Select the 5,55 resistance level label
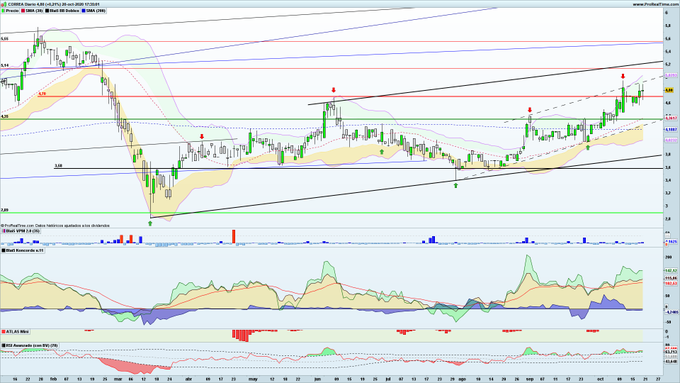This screenshot has height=383, width=680. pos(4,39)
